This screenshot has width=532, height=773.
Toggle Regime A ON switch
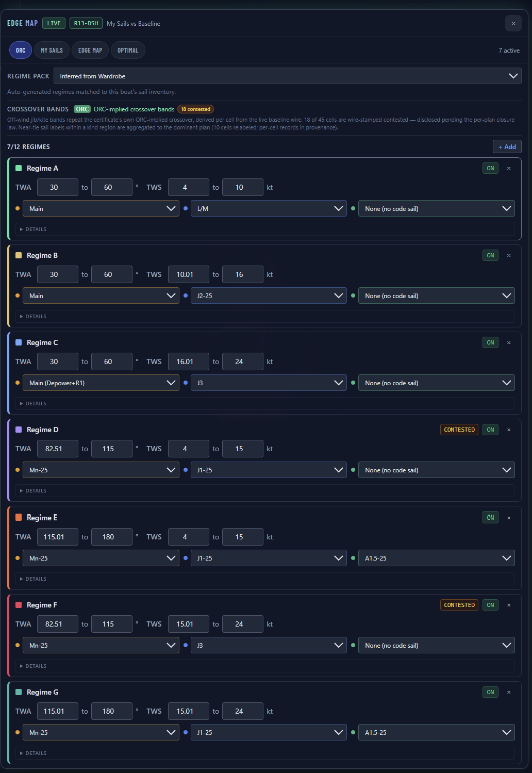pos(490,168)
